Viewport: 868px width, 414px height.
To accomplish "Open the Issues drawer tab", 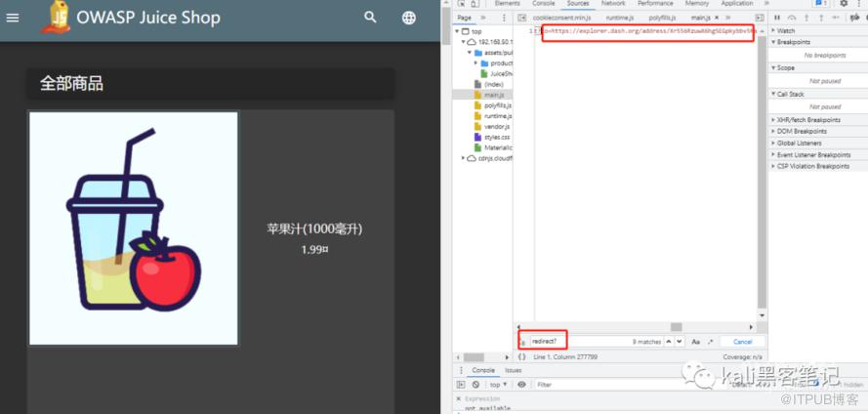I will coord(513,370).
